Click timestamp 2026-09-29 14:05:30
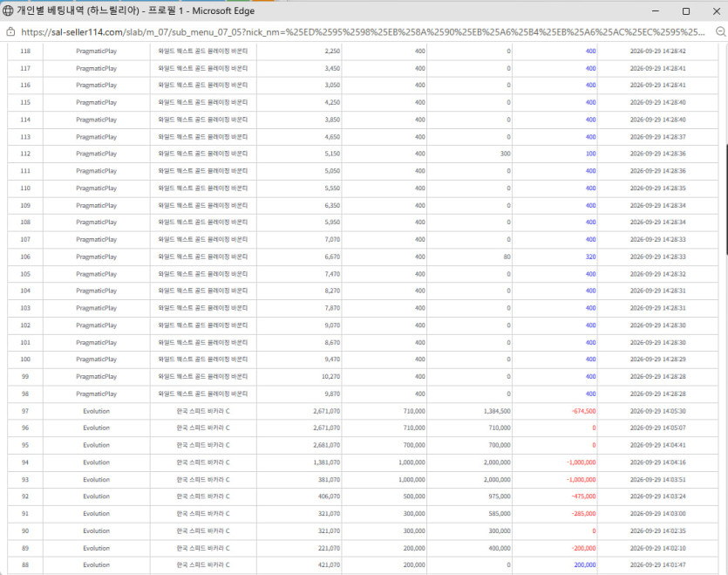This screenshot has height=575, width=728. pyautogui.click(x=657, y=411)
